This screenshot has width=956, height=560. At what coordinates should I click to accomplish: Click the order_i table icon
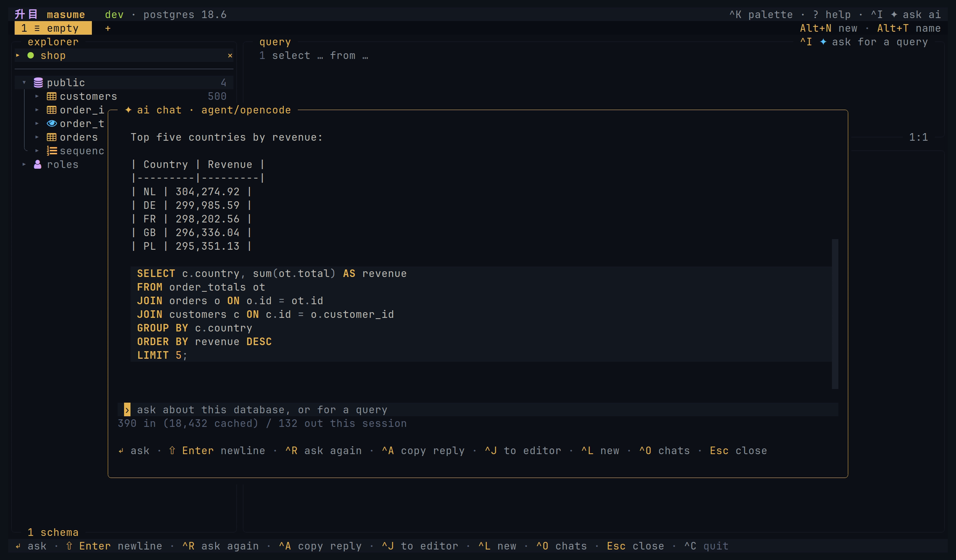click(52, 110)
